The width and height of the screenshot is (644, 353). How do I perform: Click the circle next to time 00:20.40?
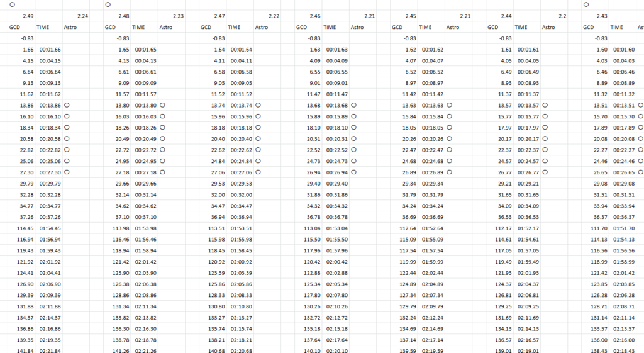pos(258,138)
